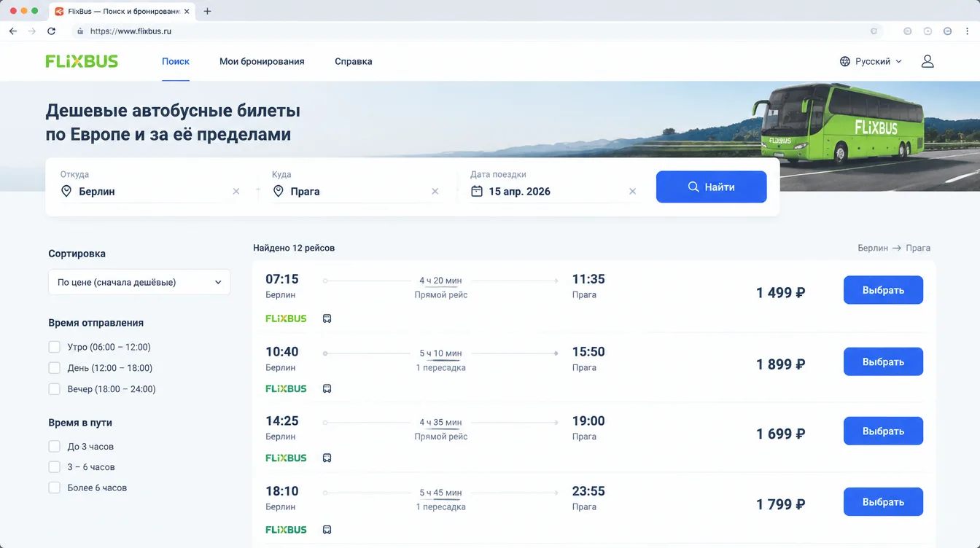Click the bus icon on the 10:40 trip

[327, 388]
